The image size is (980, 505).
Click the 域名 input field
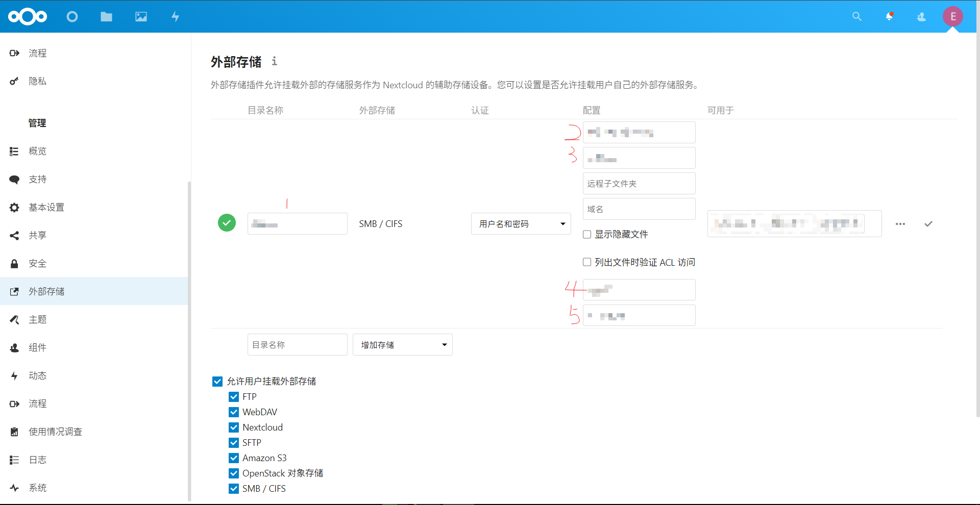(x=639, y=209)
